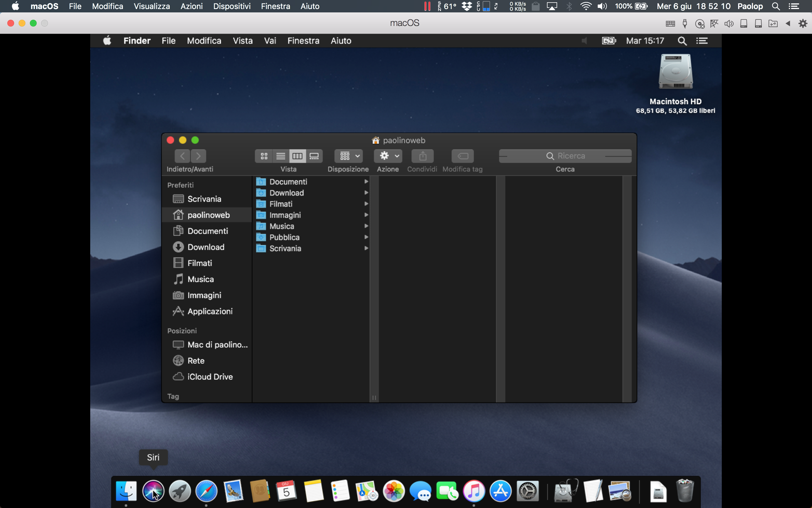Switch Finder to column view
The height and width of the screenshot is (508, 812).
pos(298,156)
